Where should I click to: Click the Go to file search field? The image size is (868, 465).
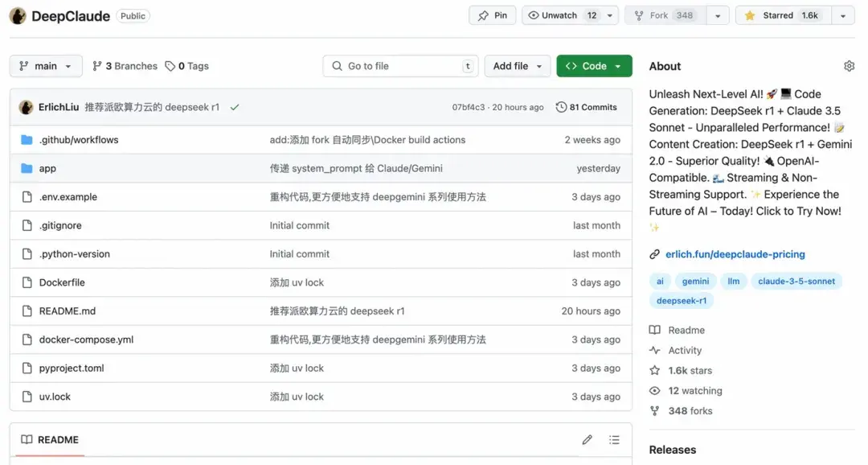[x=400, y=66]
